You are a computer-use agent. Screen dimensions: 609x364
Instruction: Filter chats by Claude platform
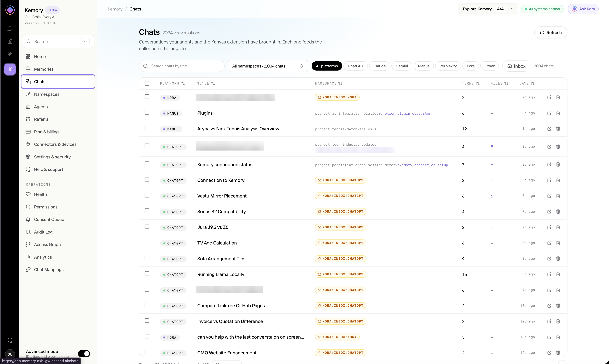point(379,66)
